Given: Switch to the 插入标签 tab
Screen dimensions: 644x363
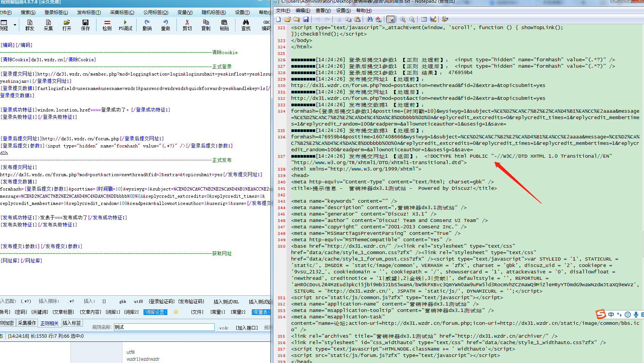Looking at the screenshot, I should pos(72,323).
